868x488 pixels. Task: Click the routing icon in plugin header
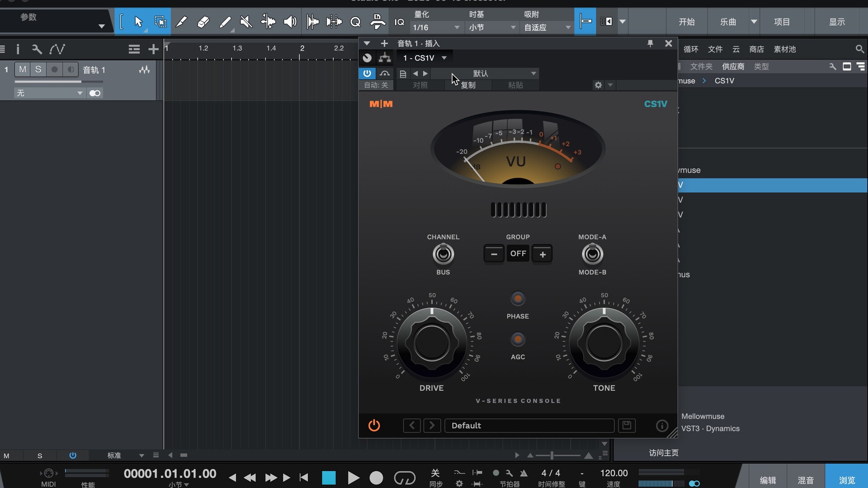tap(385, 57)
